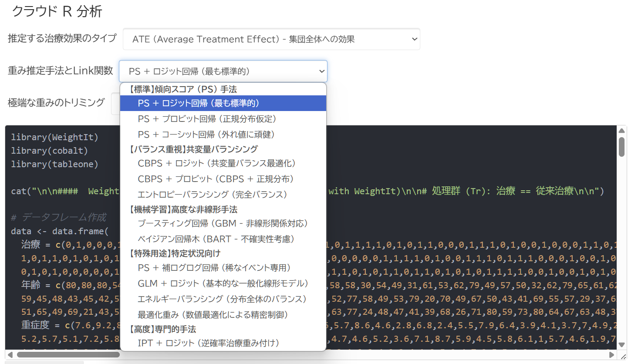Click code editor horizontal scrollbar thumb
The width and height of the screenshot is (628, 364).
click(x=68, y=354)
